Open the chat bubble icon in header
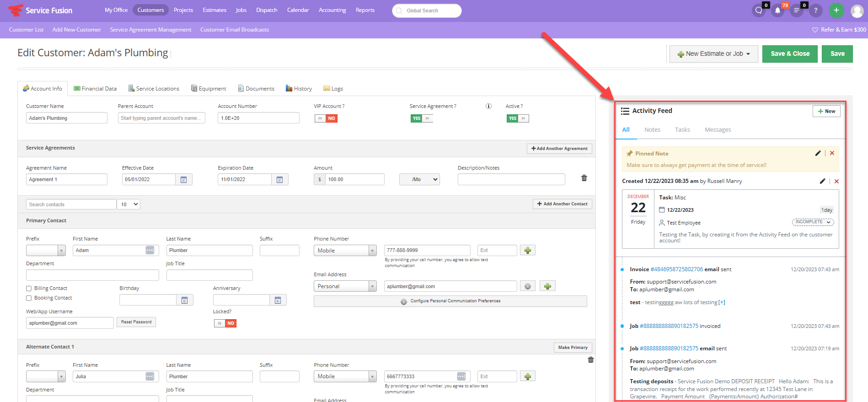This screenshot has width=868, height=402. 759,11
